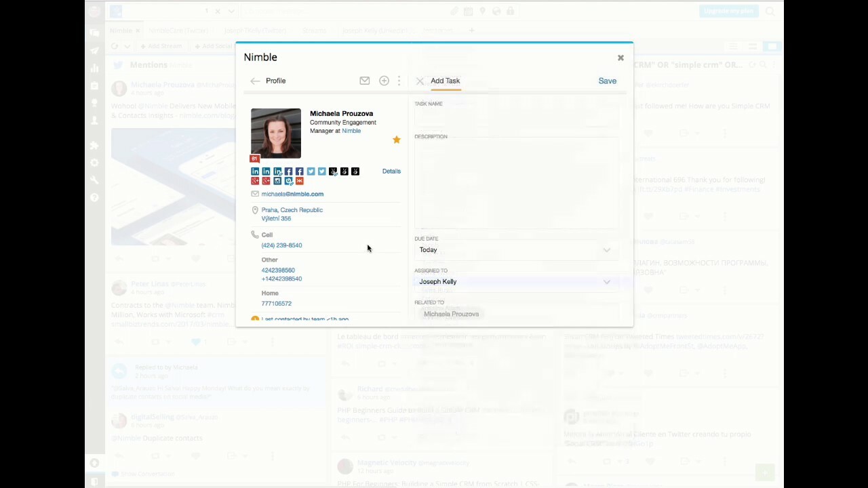Open the Google+ profile icon
The width and height of the screenshot is (868, 488).
[255, 181]
